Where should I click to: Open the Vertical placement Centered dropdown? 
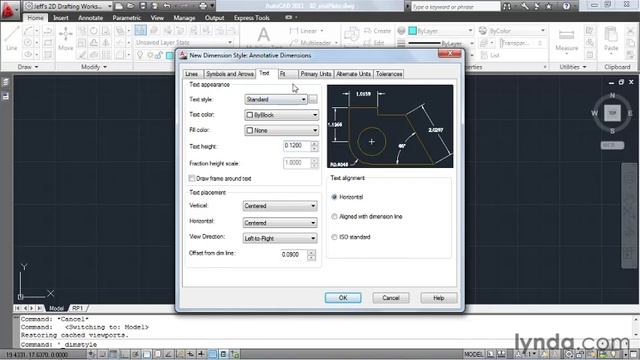(x=280, y=206)
